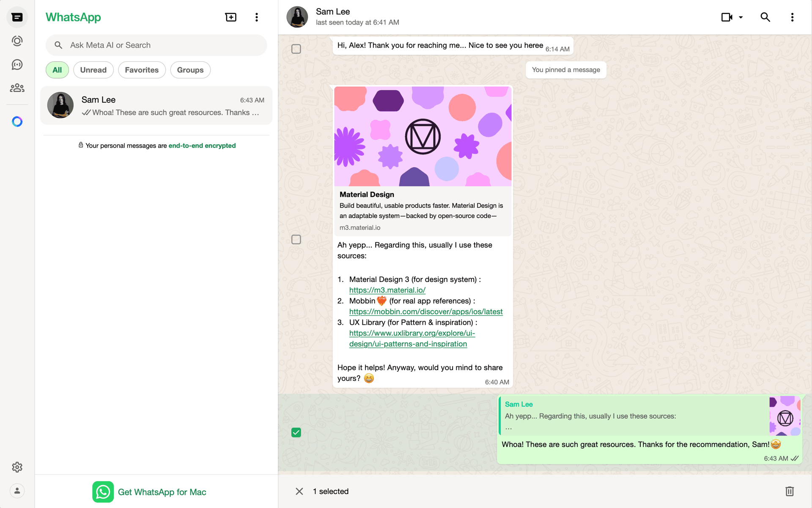
Task: Click 'last seen today at 6:41 AM'
Action: pos(357,22)
